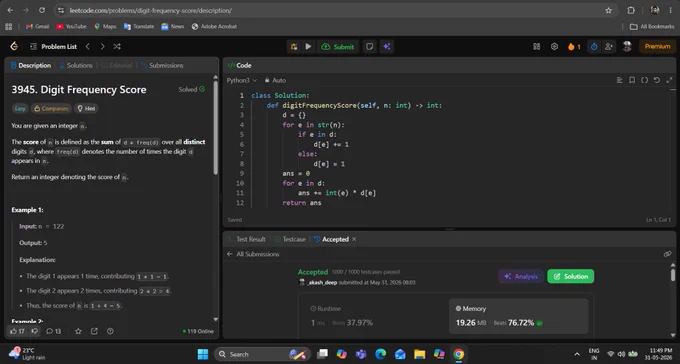This screenshot has width=680, height=364.
Task: Open Python3 language dropdown
Action: tap(242, 80)
